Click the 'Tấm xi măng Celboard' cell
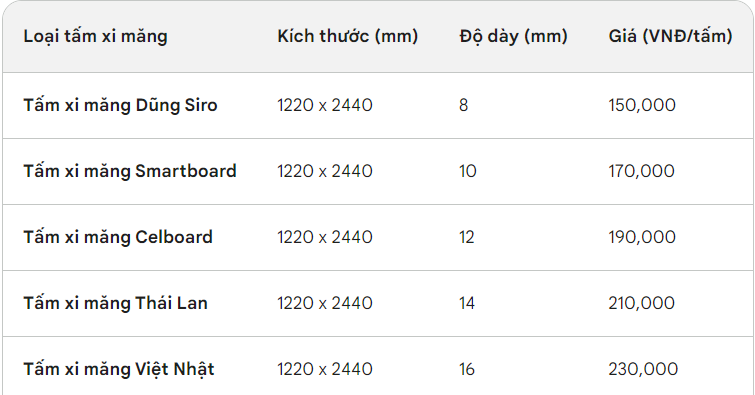Screen dimensions: 755x395 pos(118,237)
